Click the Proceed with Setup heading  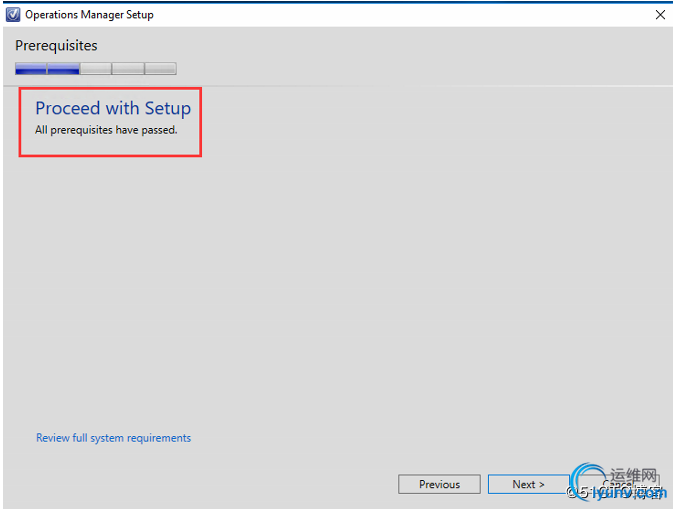(x=113, y=108)
